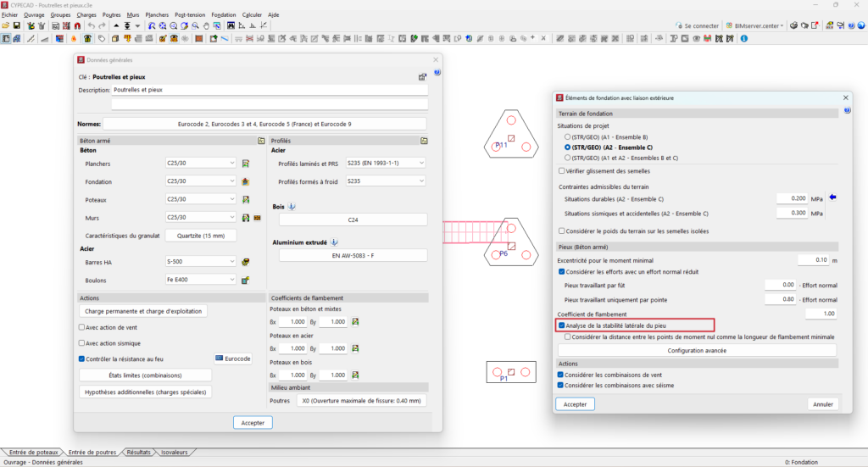This screenshot has width=868, height=467.
Task: Check Vérifier glissement des semelles
Action: pos(562,171)
